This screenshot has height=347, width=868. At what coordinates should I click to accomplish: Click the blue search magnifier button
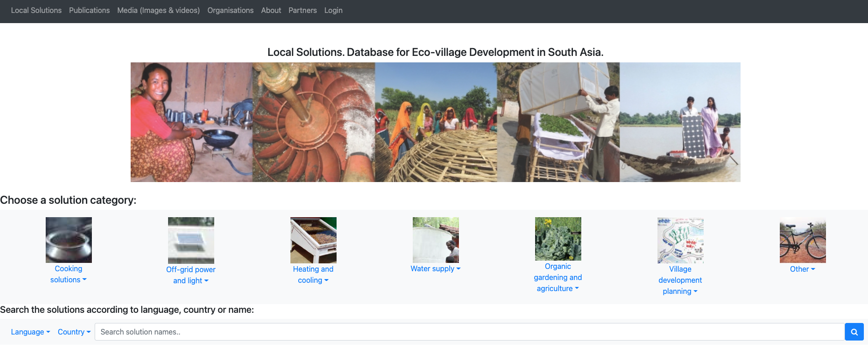854,332
